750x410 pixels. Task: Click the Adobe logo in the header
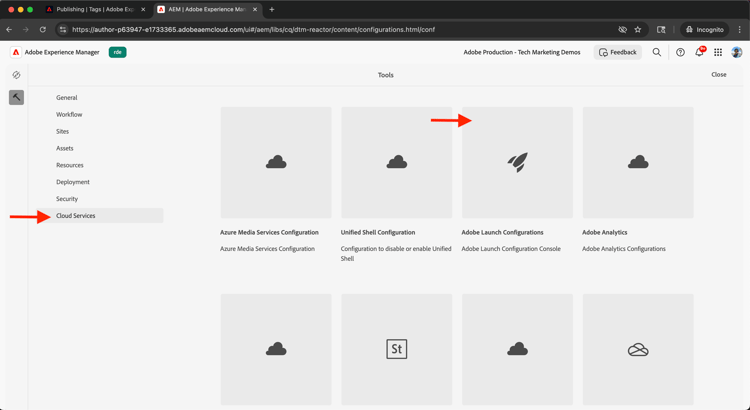pyautogui.click(x=16, y=52)
